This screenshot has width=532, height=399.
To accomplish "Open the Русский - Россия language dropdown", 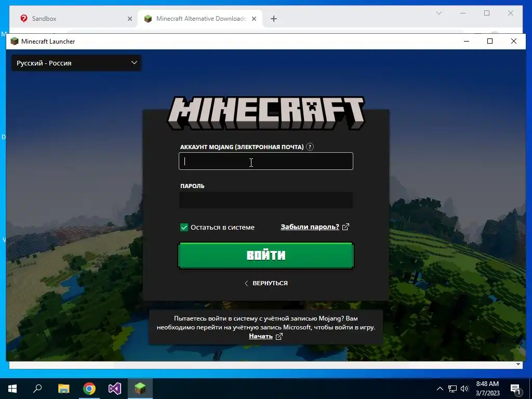I will (x=77, y=63).
